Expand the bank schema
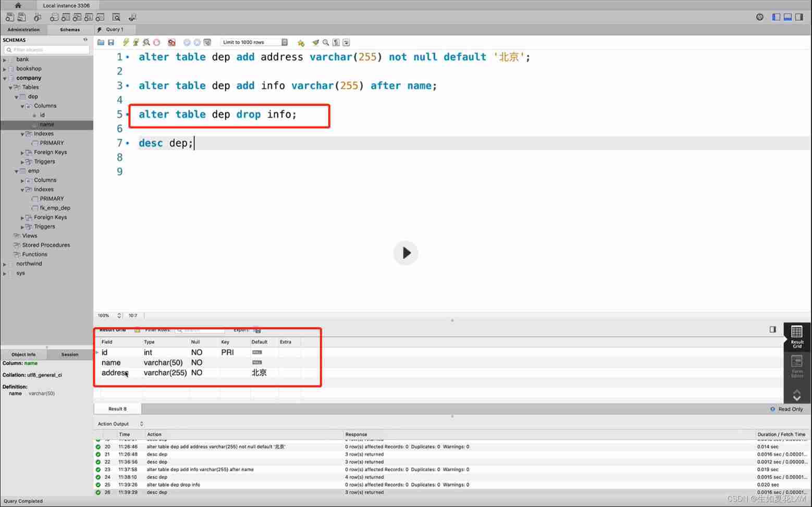812x507 pixels. (5, 60)
